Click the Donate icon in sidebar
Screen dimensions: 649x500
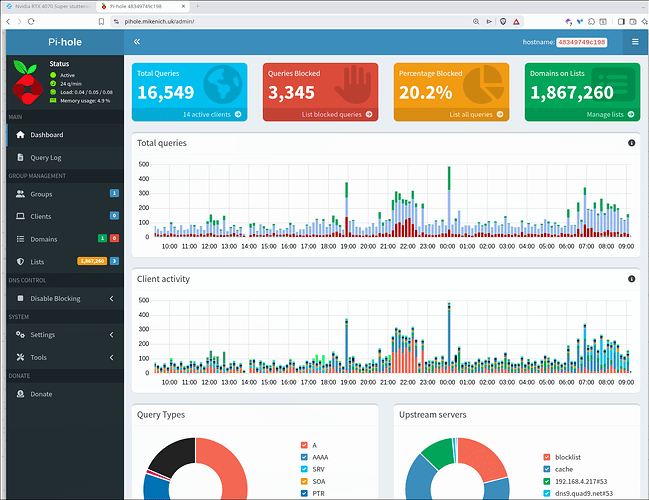tap(20, 394)
